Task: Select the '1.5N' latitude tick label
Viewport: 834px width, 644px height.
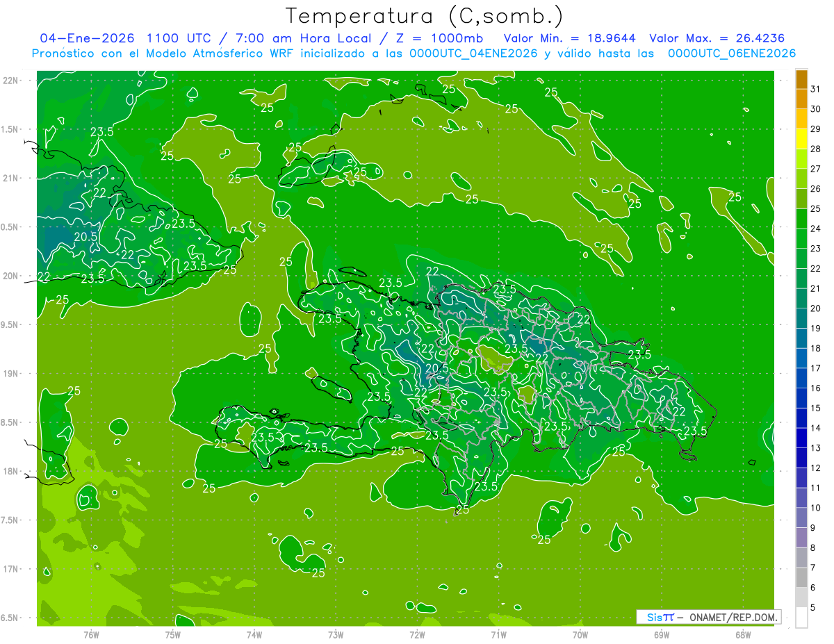Action: click(10, 130)
